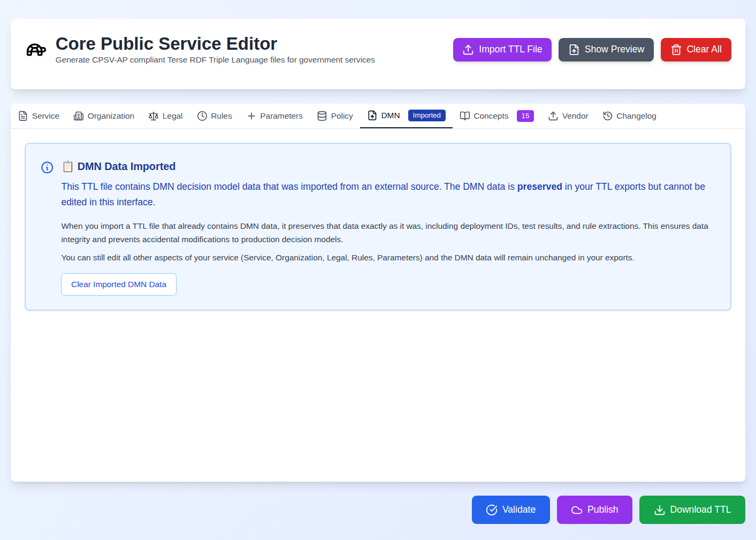Viewport: 756px width, 540px height.
Task: Click the database icon on Policy tab
Action: pyautogui.click(x=321, y=115)
